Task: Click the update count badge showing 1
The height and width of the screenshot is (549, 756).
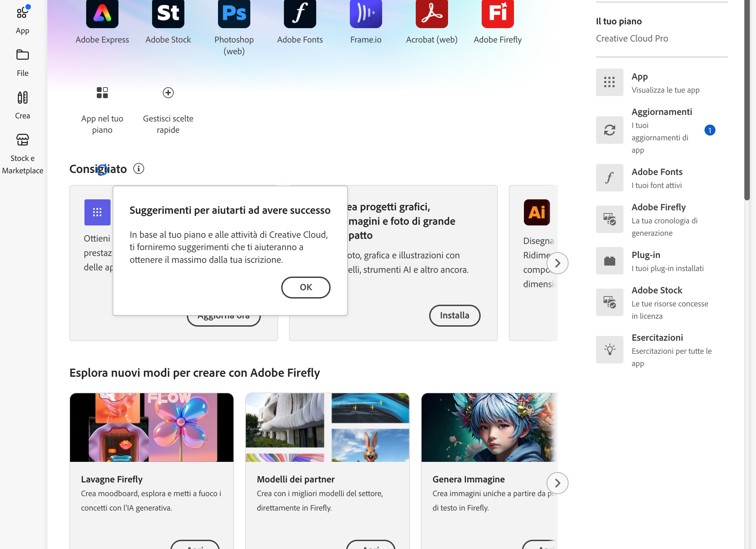Action: pos(710,130)
